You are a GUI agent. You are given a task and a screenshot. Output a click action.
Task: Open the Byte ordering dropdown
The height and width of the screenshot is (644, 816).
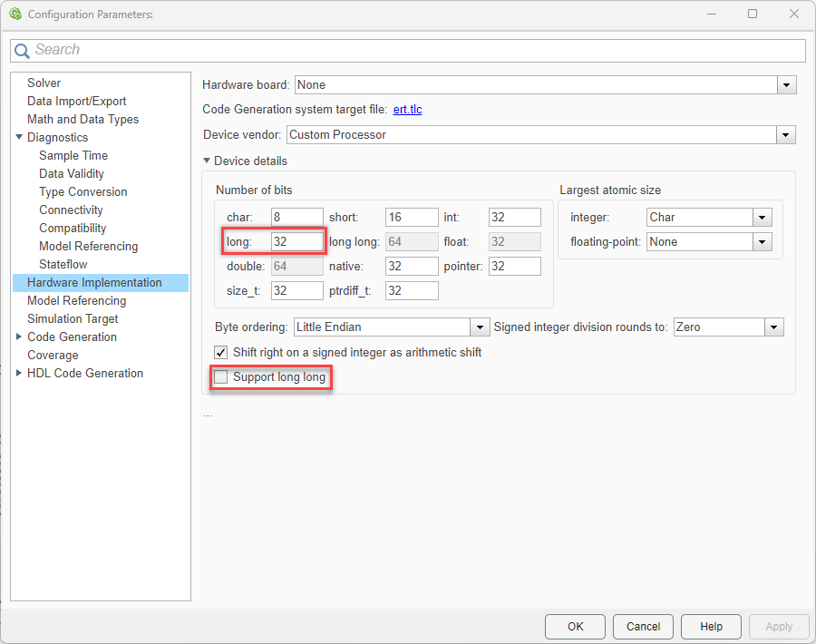pos(480,327)
